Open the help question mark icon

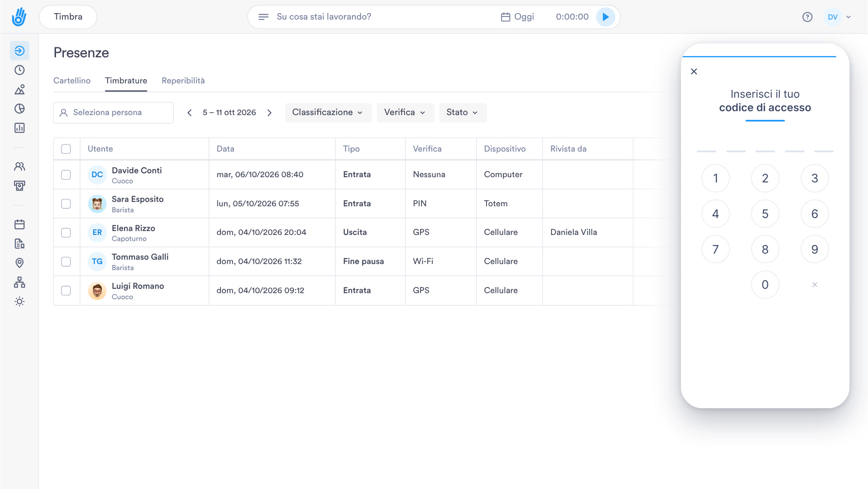point(807,17)
